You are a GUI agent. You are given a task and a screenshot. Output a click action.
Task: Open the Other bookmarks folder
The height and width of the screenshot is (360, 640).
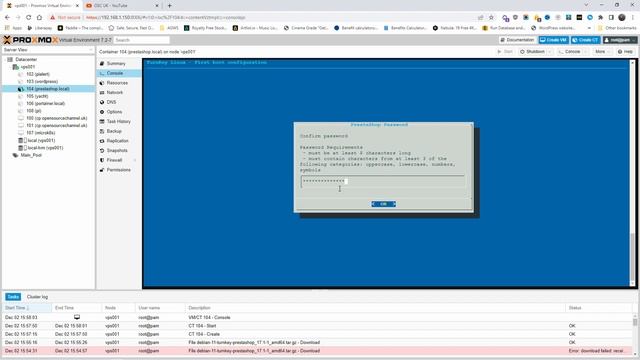617,28
